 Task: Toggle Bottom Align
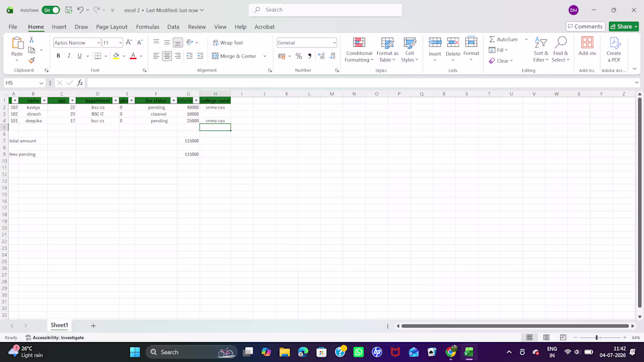click(x=177, y=42)
